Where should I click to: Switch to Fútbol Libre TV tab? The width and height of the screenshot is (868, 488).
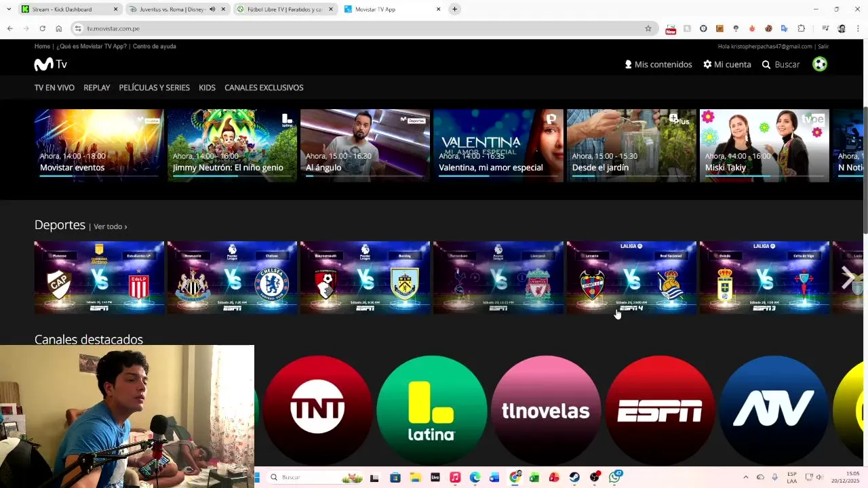pos(285,9)
